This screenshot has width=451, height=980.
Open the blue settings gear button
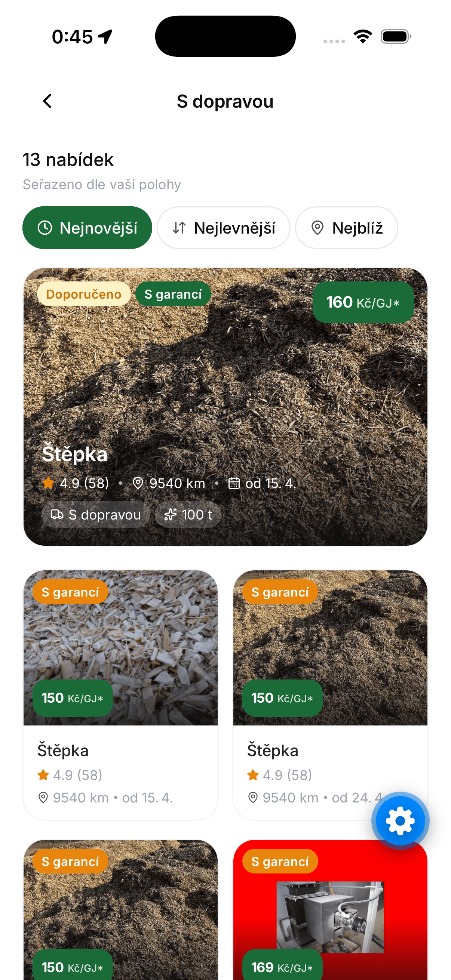pyautogui.click(x=400, y=821)
